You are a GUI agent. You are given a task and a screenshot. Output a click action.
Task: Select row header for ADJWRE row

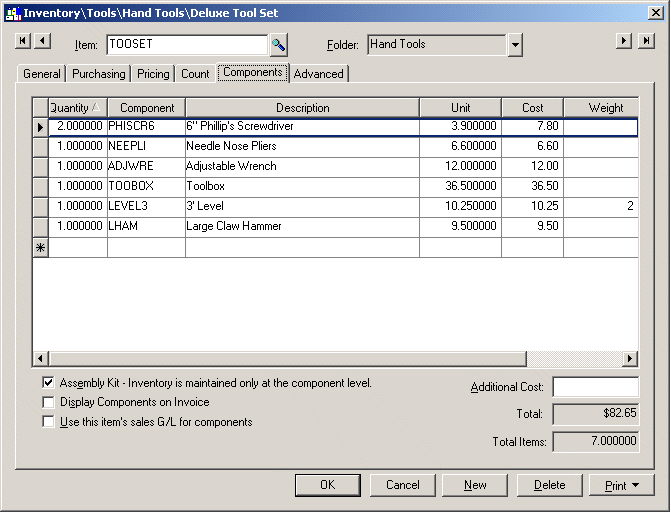coord(41,167)
